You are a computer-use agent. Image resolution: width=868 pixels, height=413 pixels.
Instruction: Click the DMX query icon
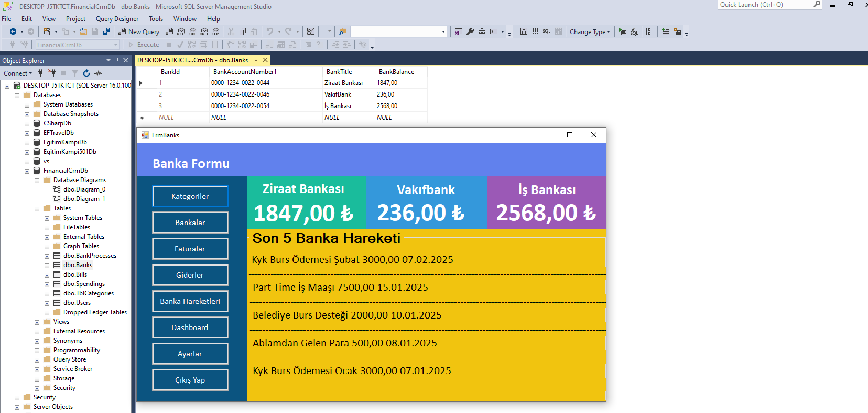pyautogui.click(x=192, y=31)
